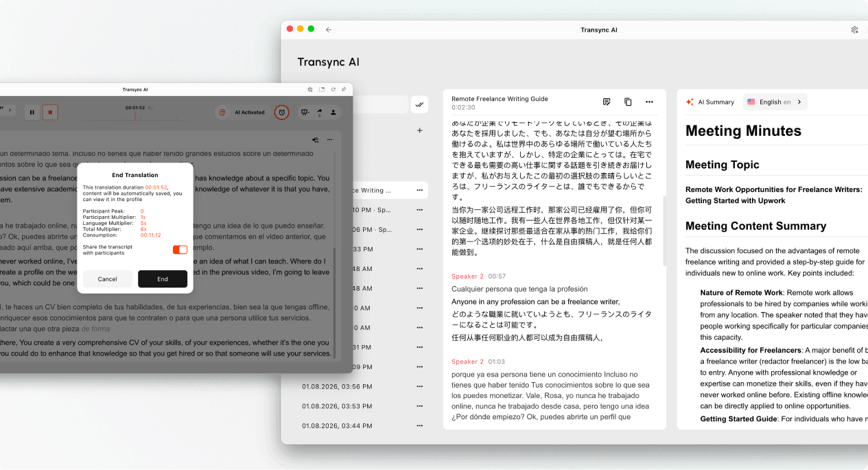The image size is (868, 470).
Task: Open more options for the '10 PM · Sp...' row
Action: pos(419,210)
